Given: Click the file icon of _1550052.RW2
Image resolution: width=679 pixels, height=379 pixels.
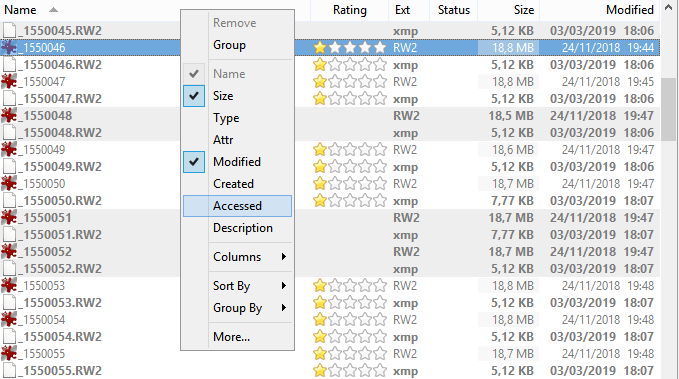Looking at the screenshot, I should point(9,269).
